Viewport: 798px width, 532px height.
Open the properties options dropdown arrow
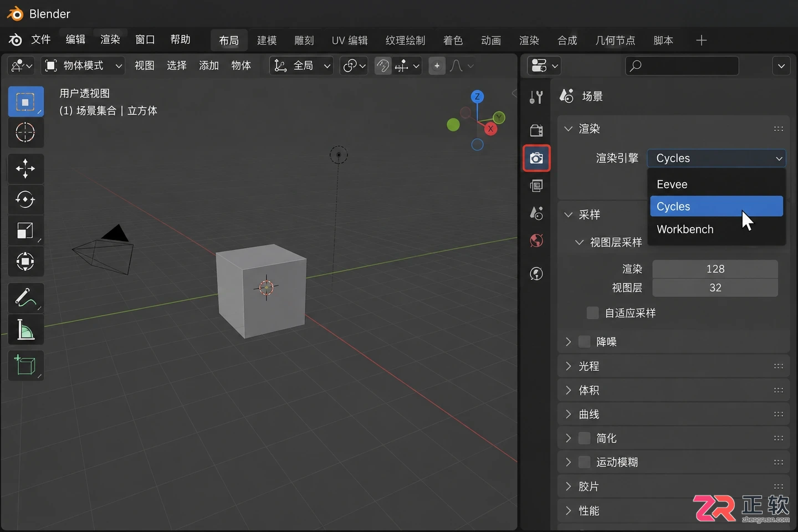[781, 66]
